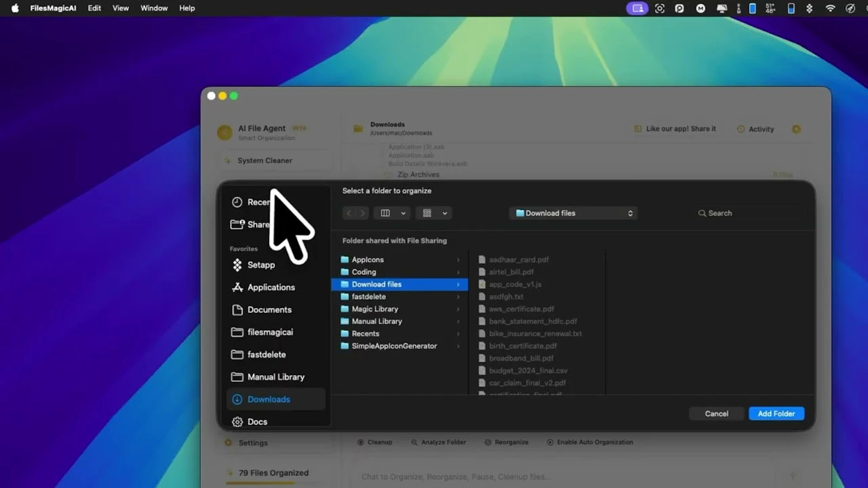Toggle Enable Auto Organization
The width and height of the screenshot is (868, 488).
(590, 442)
